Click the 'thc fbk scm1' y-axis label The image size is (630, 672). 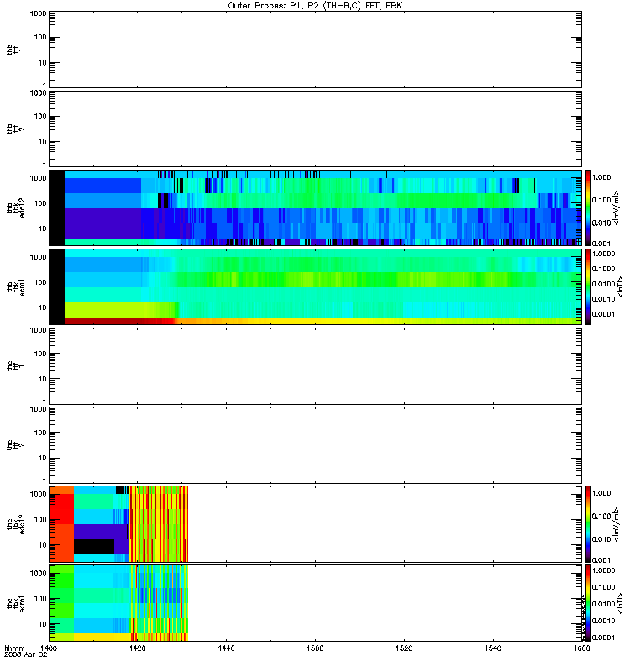pos(16,603)
